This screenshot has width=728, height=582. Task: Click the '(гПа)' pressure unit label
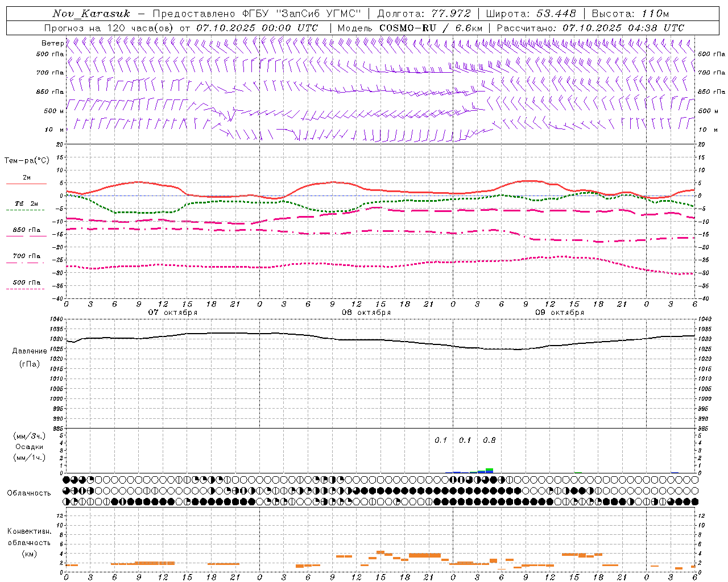pos(30,364)
